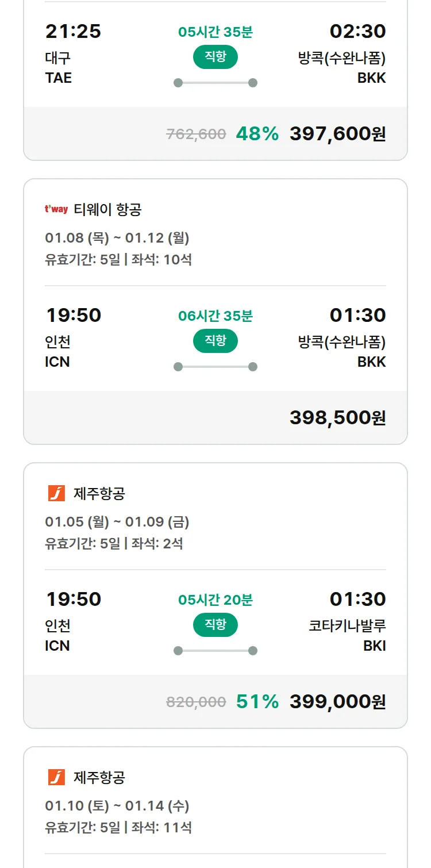
Task: Click the 01.05 ~ 01.09 date range
Action: click(117, 522)
